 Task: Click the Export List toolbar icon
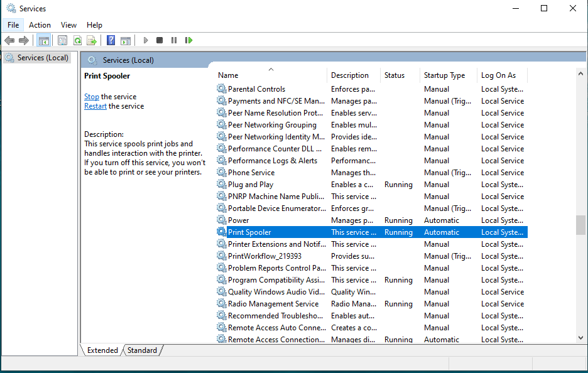coord(92,40)
